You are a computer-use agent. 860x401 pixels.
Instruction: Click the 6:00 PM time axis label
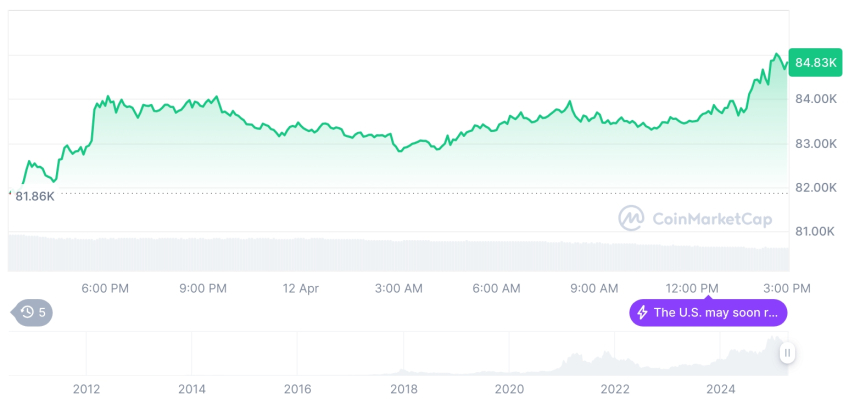click(x=105, y=288)
